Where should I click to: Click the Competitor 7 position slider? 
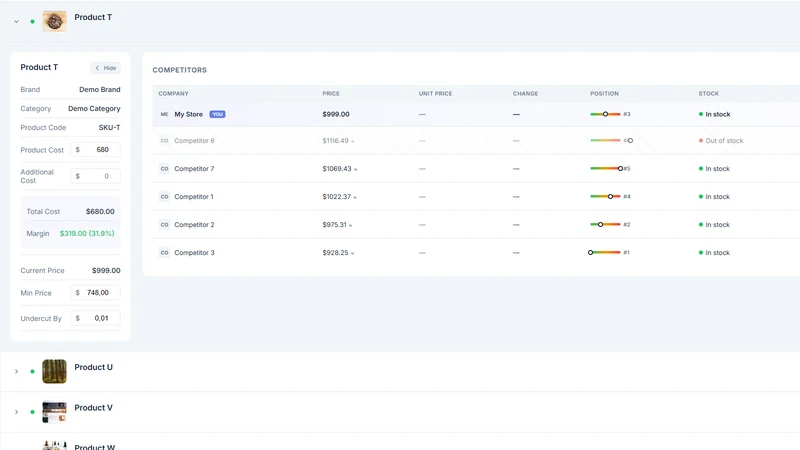[x=607, y=168]
